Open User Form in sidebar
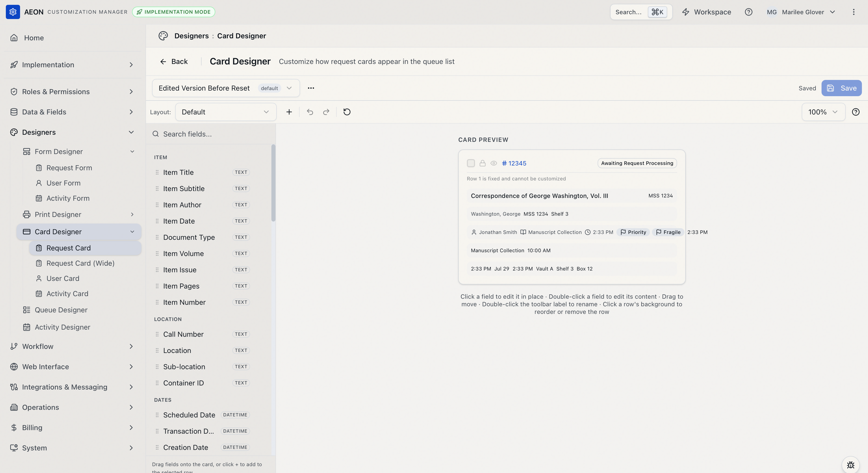The height and width of the screenshot is (473, 868). tap(85, 183)
